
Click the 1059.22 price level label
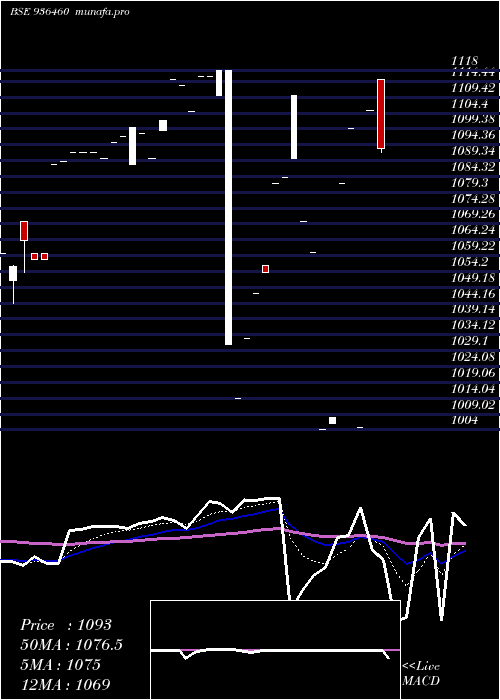pyautogui.click(x=473, y=246)
